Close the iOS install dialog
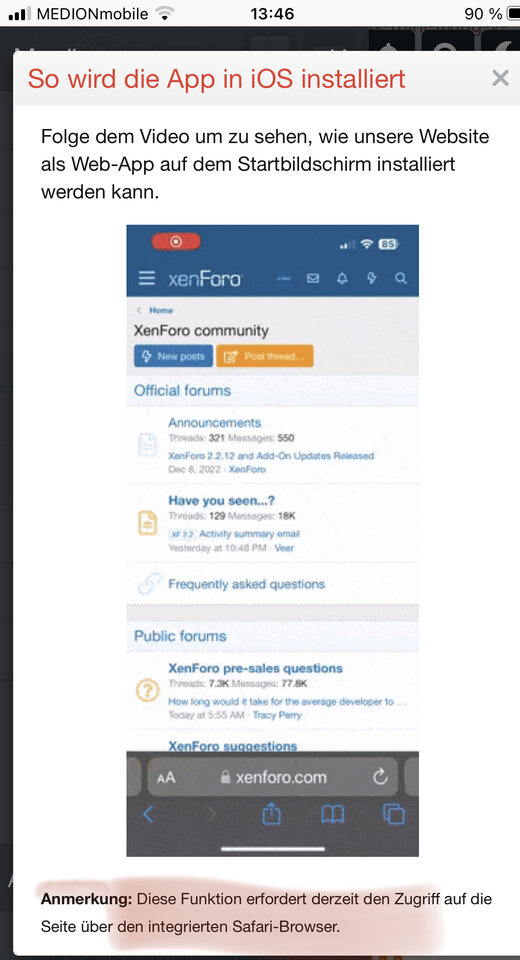The height and width of the screenshot is (960, 520). coord(500,78)
